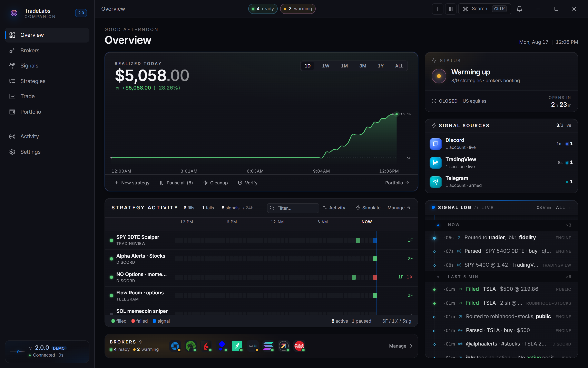The image size is (588, 368).
Task: Click the TradingView source icon
Action: (x=436, y=163)
